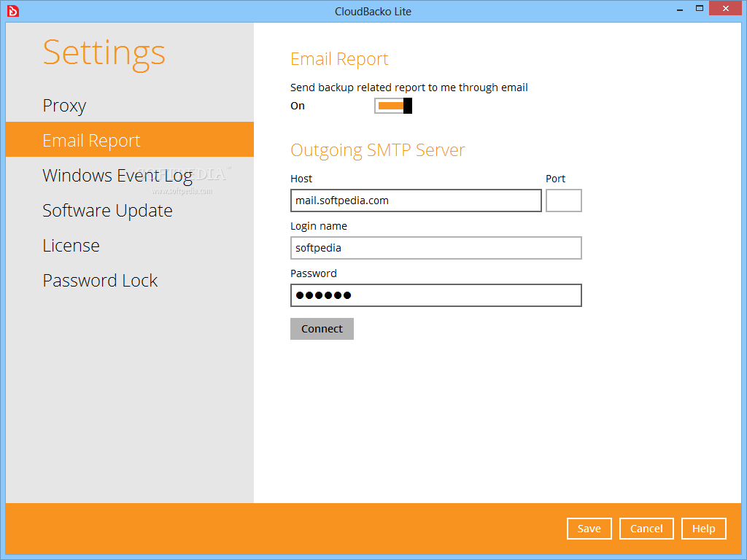This screenshot has height=560, width=747.
Task: Focus the Port input box
Action: click(564, 201)
